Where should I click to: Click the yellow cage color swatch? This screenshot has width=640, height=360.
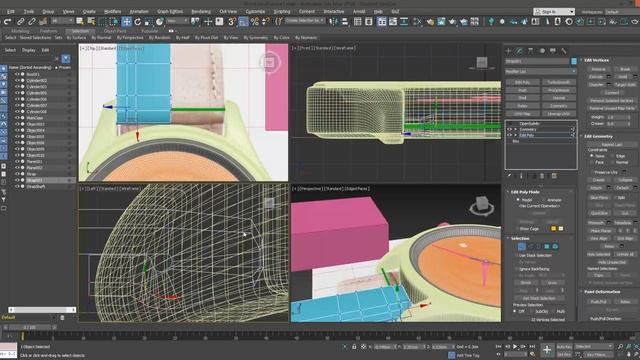(x=553, y=229)
